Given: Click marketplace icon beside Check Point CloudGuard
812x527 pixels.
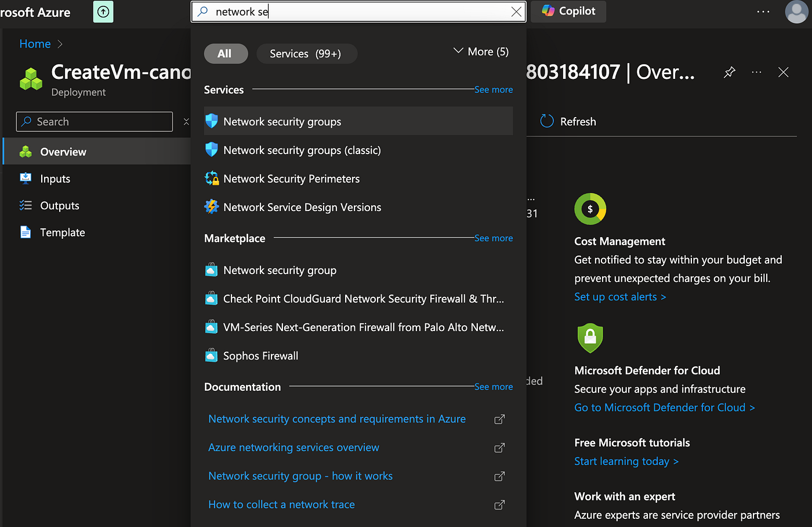Looking at the screenshot, I should pyautogui.click(x=212, y=298).
